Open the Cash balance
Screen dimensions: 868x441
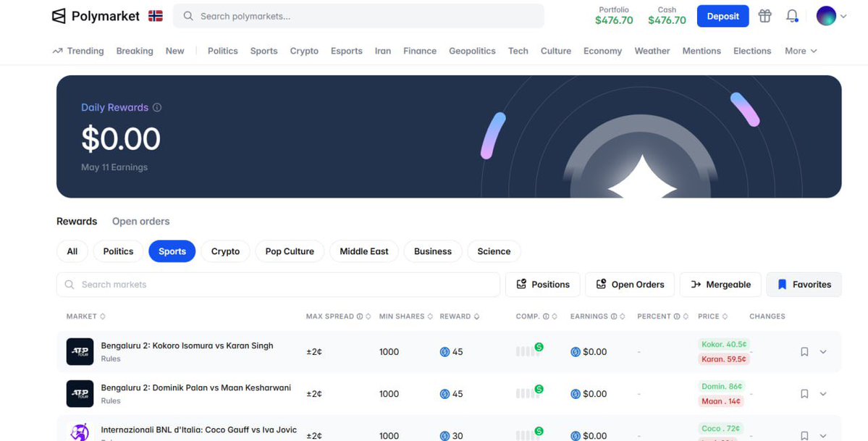click(667, 16)
